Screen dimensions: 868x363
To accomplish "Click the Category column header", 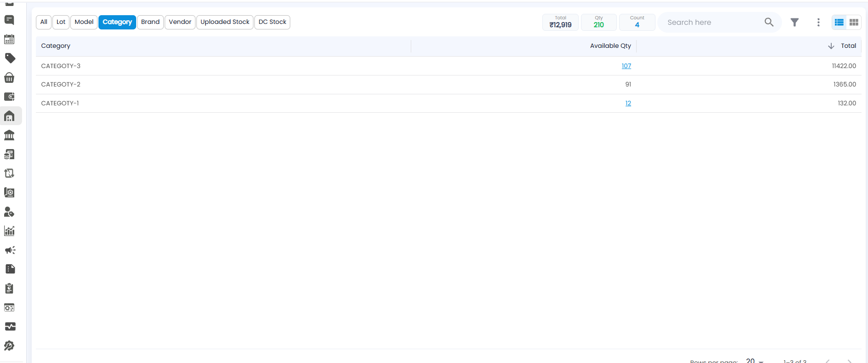I will point(56,46).
